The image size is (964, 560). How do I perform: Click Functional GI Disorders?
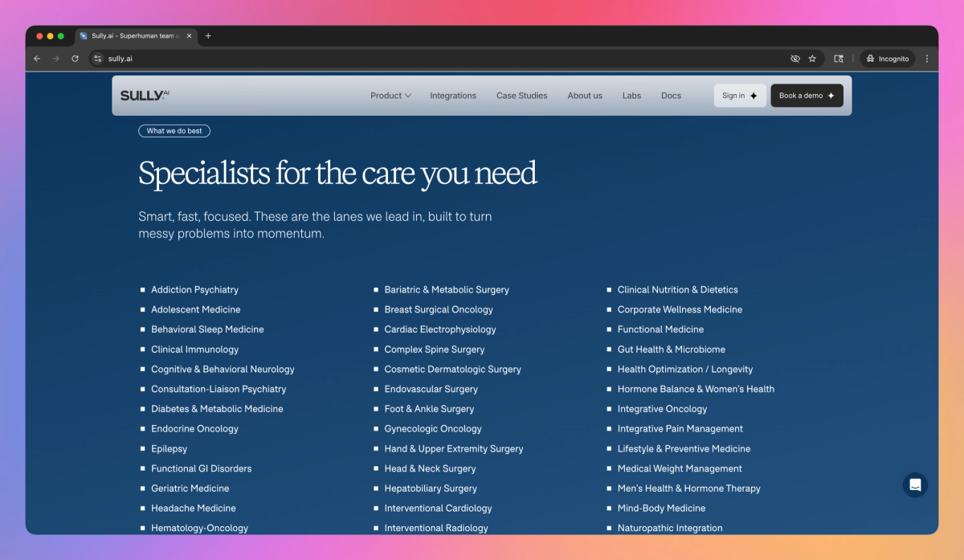pos(201,469)
